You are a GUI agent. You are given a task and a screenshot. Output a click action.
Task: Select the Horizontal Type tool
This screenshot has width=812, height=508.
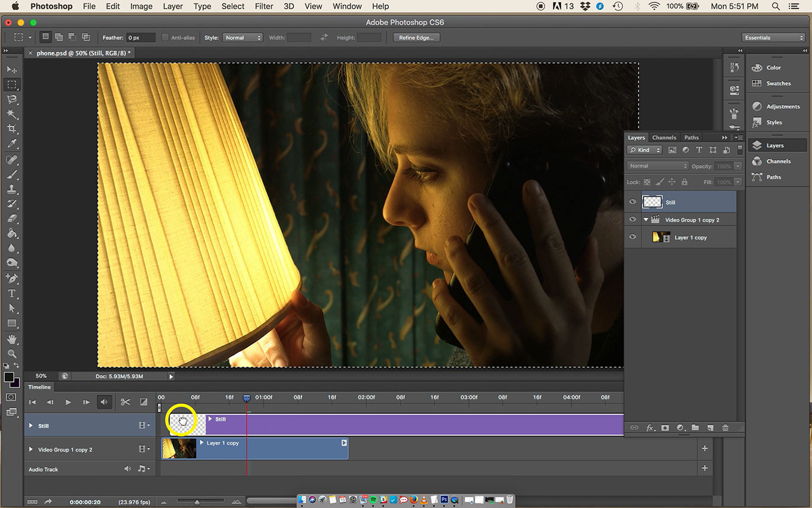click(12, 293)
